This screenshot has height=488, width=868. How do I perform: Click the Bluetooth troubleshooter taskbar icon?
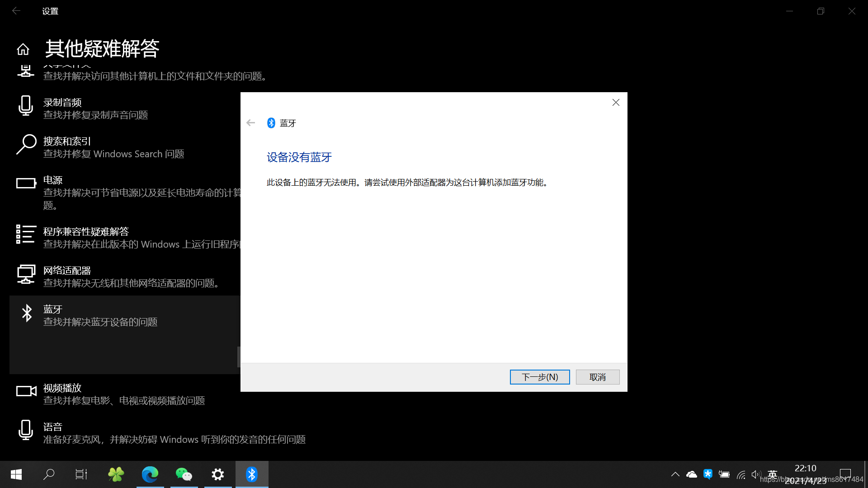pyautogui.click(x=252, y=474)
